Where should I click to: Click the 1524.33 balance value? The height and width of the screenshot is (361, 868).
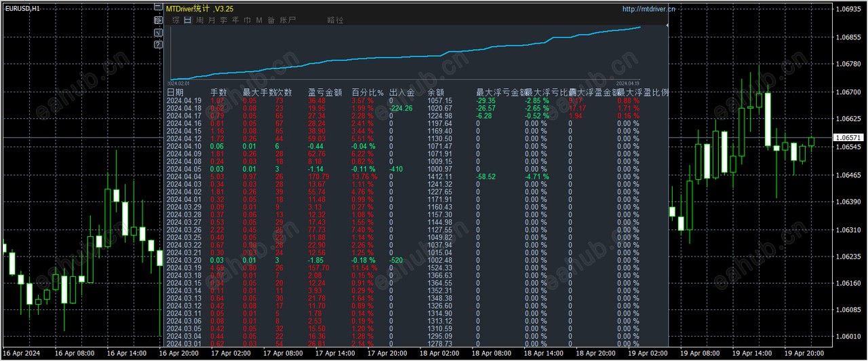point(440,268)
